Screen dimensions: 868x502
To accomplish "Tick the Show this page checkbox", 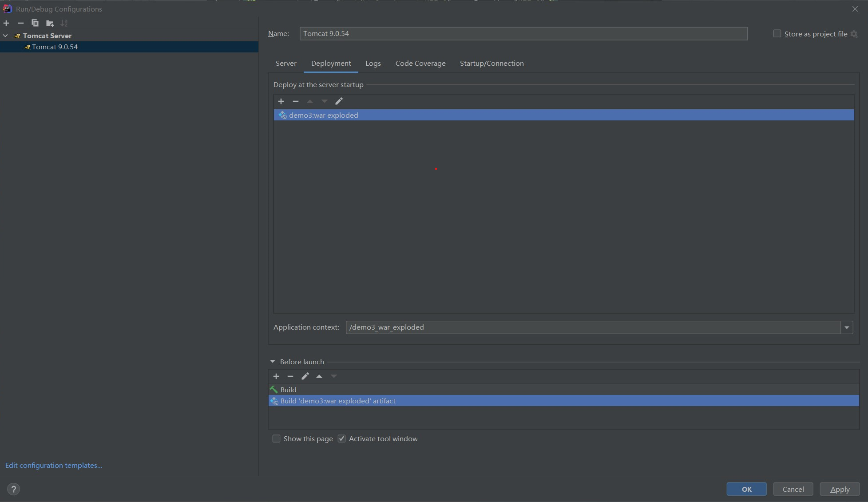I will click(x=276, y=438).
